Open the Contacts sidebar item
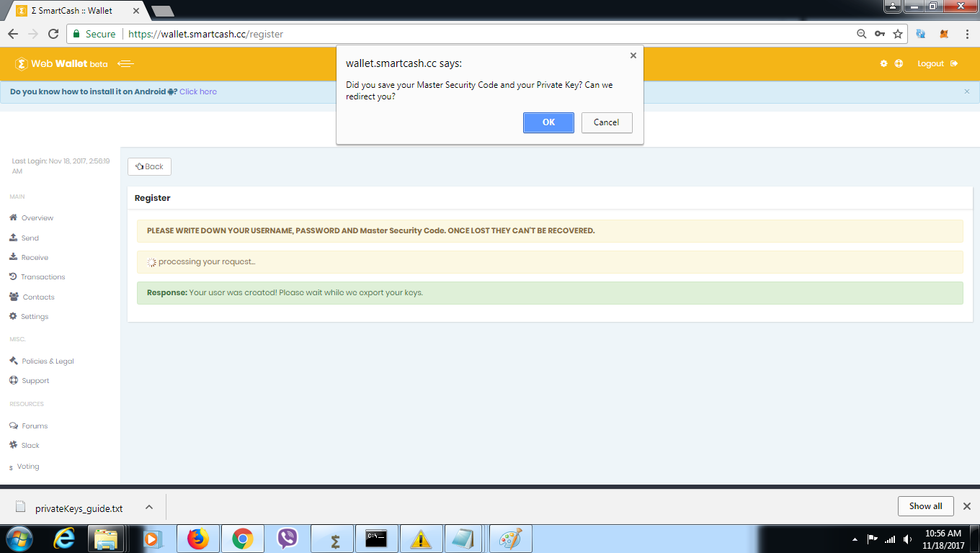This screenshot has width=980, height=553. (39, 297)
